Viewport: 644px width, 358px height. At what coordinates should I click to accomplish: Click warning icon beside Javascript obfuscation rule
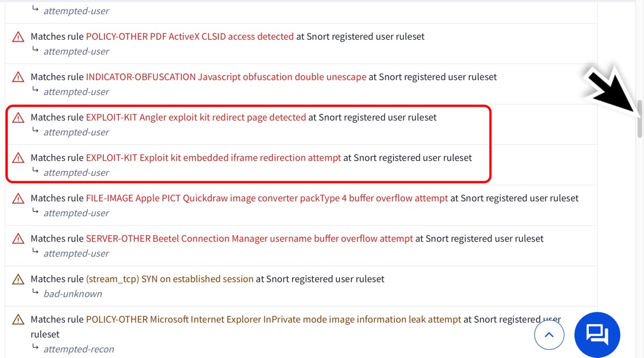pyautogui.click(x=18, y=77)
